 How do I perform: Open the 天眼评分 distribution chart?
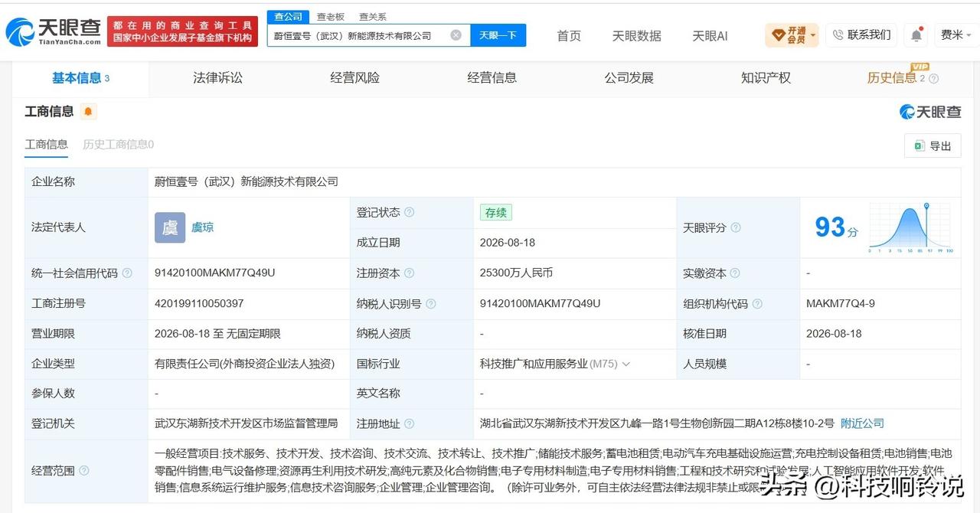(910, 228)
